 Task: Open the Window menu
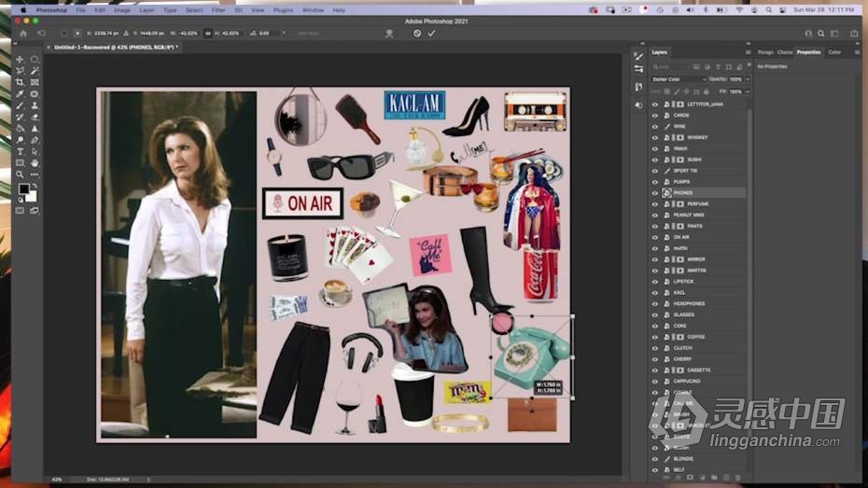313,10
